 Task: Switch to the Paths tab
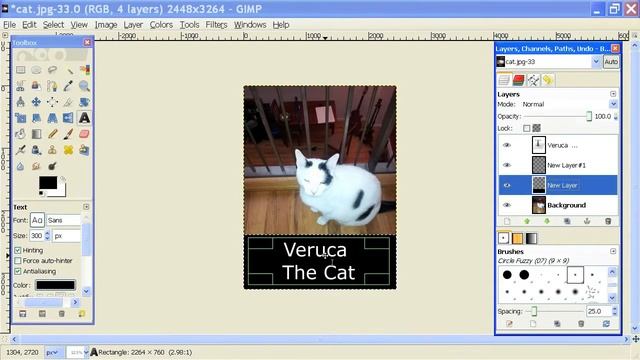(533, 80)
